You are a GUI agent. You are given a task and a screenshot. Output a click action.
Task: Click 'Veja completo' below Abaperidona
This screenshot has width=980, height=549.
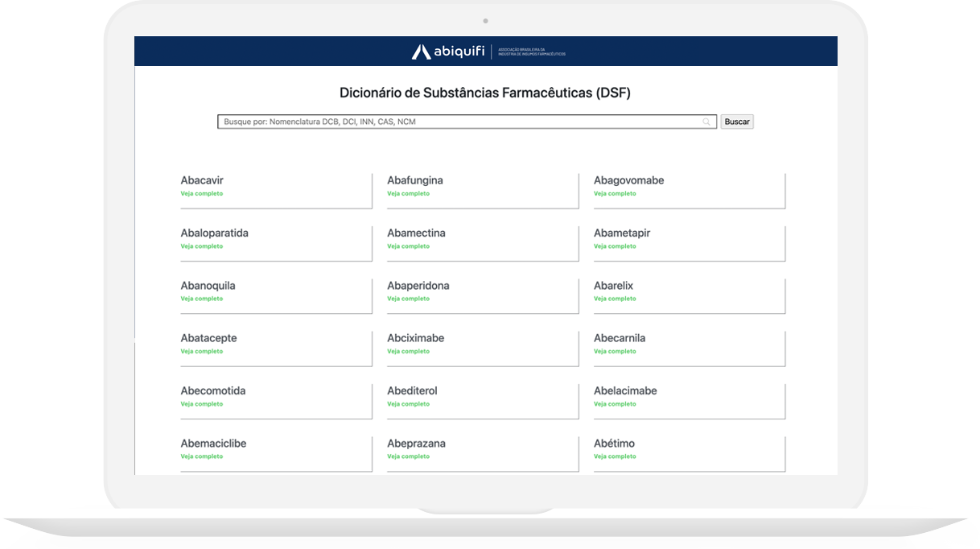pos(409,299)
